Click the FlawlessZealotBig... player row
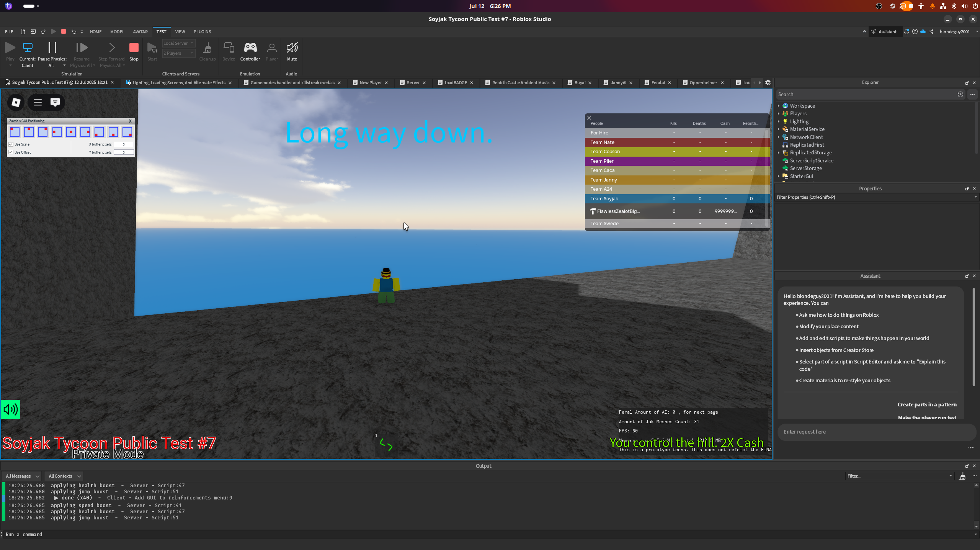This screenshot has width=980, height=550. click(676, 211)
